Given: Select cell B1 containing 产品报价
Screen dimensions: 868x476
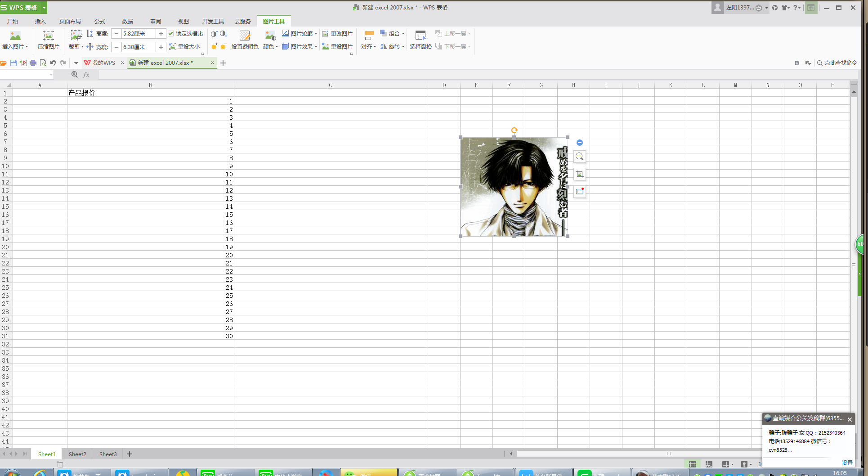Looking at the screenshot, I should 150,93.
